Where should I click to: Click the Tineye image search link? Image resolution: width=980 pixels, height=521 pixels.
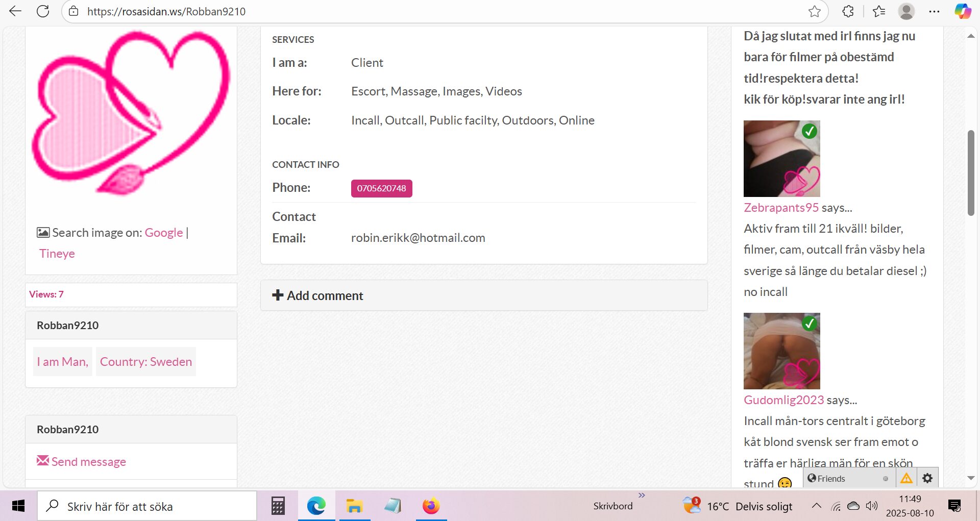coord(57,254)
